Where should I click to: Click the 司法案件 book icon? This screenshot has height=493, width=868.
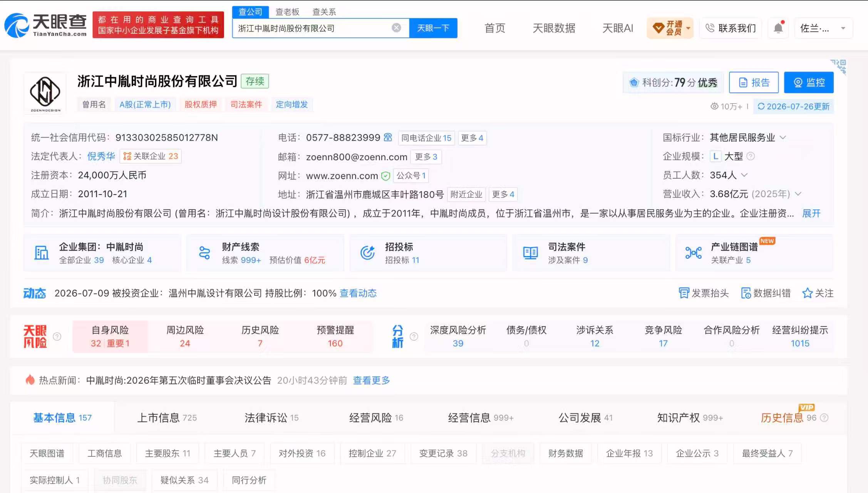(x=530, y=253)
